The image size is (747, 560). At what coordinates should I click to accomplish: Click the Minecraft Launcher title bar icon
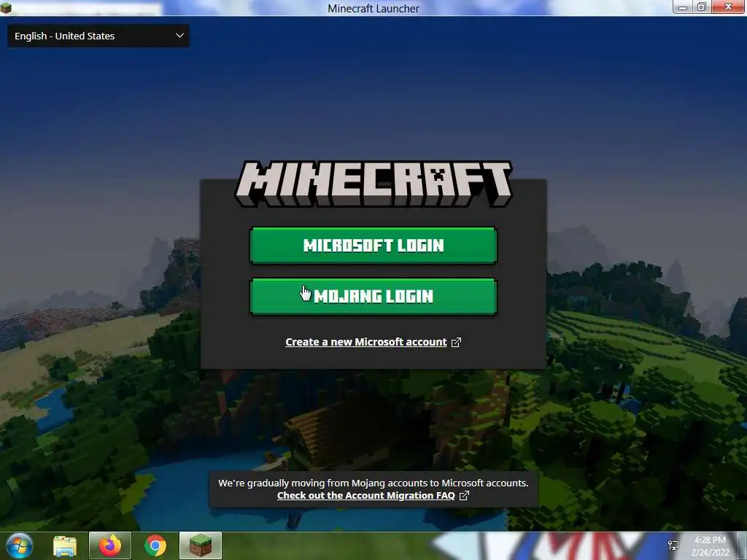[x=6, y=7]
